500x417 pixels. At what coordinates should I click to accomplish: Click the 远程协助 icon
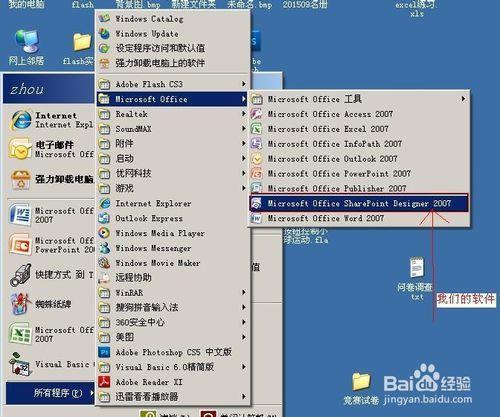tap(104, 278)
